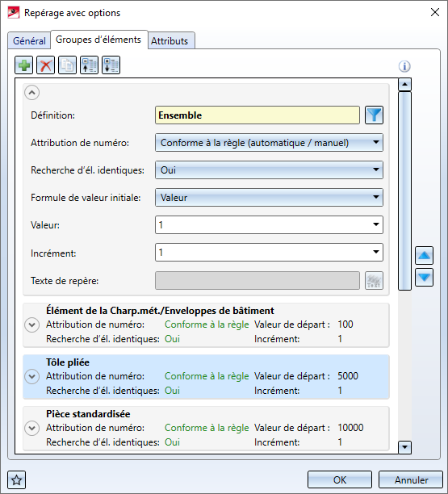Click starting value 5000

pyautogui.click(x=348, y=376)
